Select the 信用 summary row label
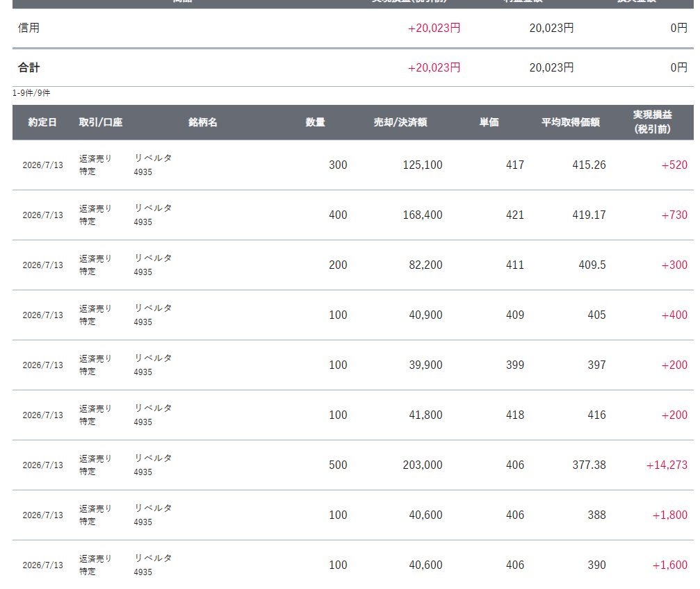Image resolution: width=700 pixels, height=589 pixels. pyautogui.click(x=29, y=28)
